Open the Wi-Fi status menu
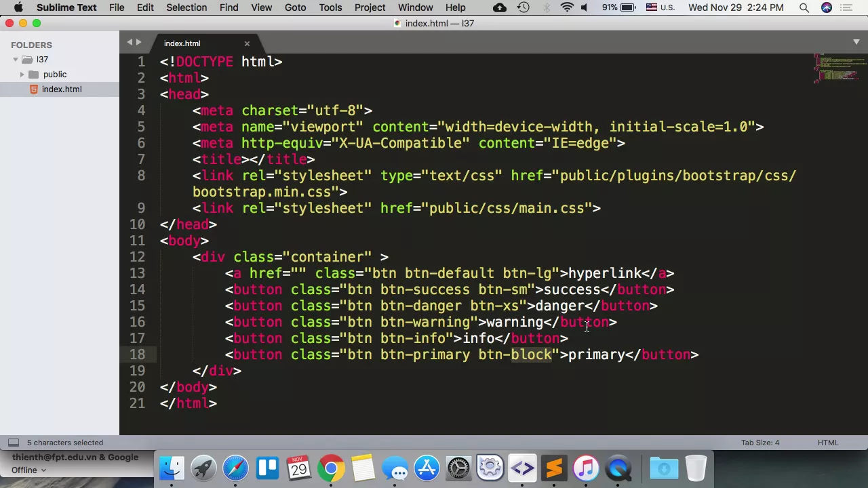868x488 pixels. [567, 7]
